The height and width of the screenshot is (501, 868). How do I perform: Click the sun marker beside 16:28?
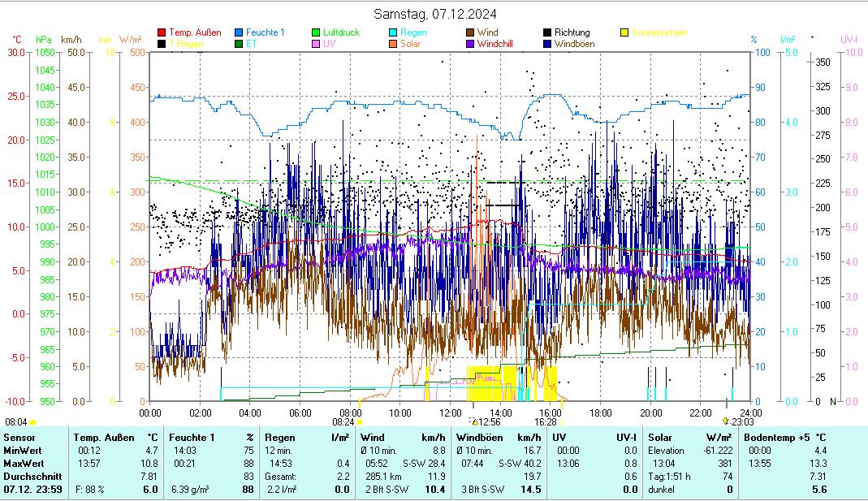[563, 422]
